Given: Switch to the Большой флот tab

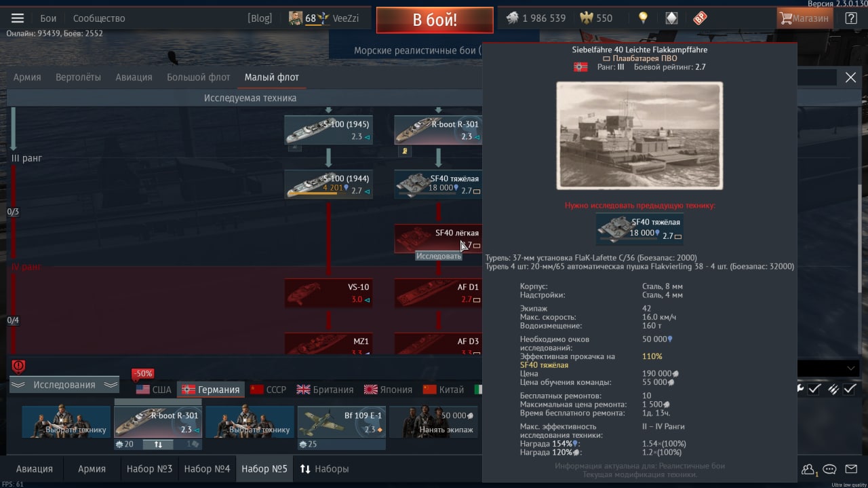Looking at the screenshot, I should 199,77.
